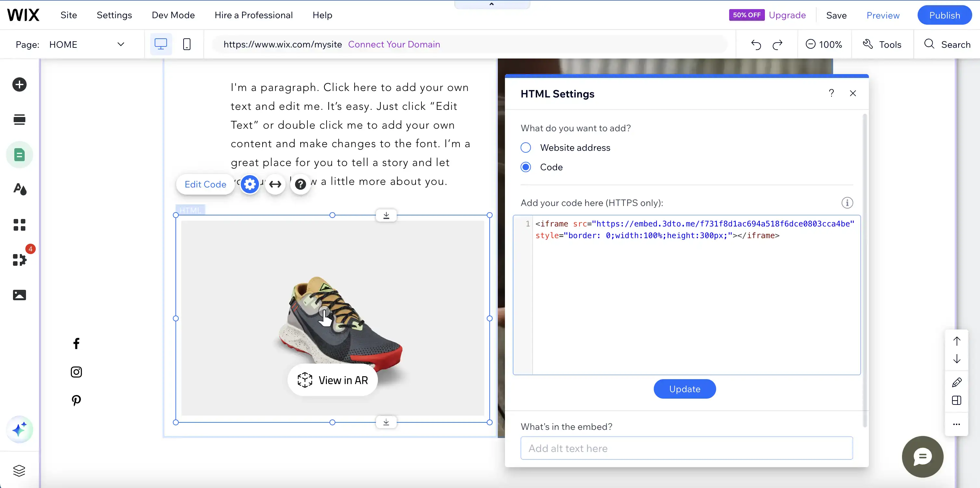This screenshot has width=980, height=488.
Task: Click the Update button in HTML Settings
Action: pos(684,389)
